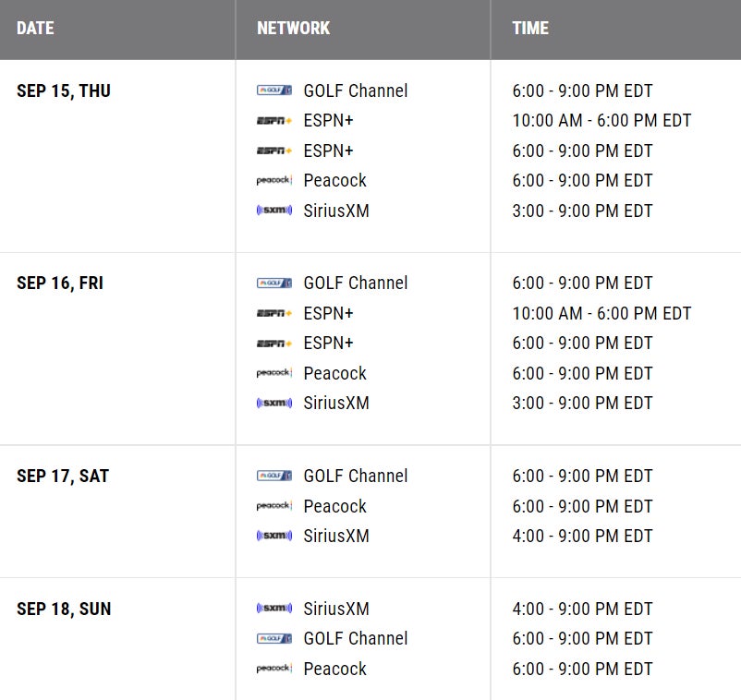Screen dimensions: 741x700
Task: Click the Peacock logo in Thursday's listings
Action: (274, 181)
